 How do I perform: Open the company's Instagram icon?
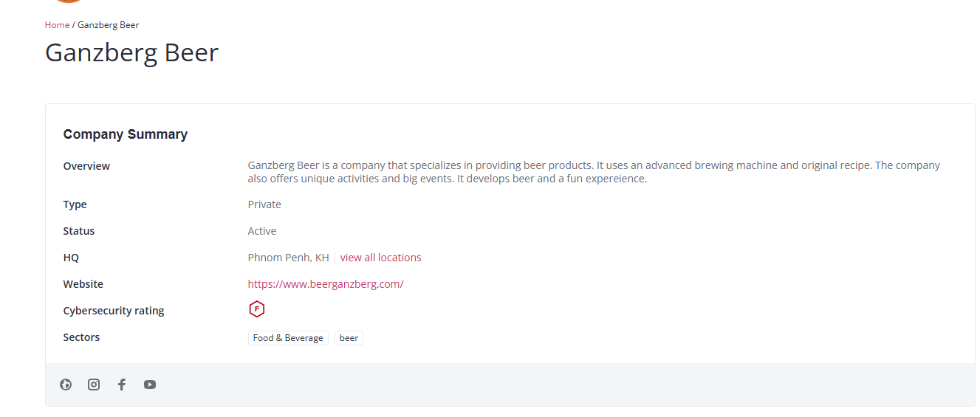(94, 385)
